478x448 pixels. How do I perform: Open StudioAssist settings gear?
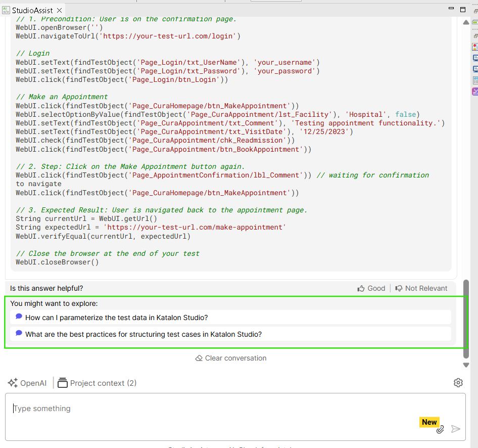coord(458,383)
